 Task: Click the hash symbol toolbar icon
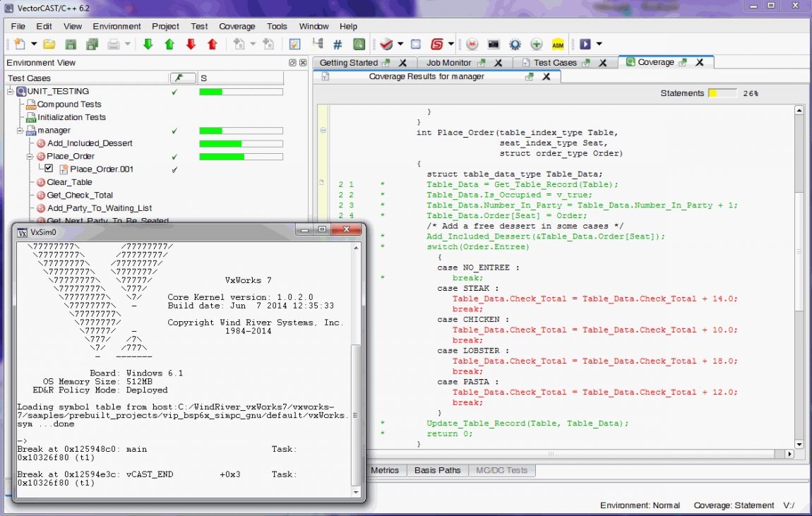(x=338, y=43)
